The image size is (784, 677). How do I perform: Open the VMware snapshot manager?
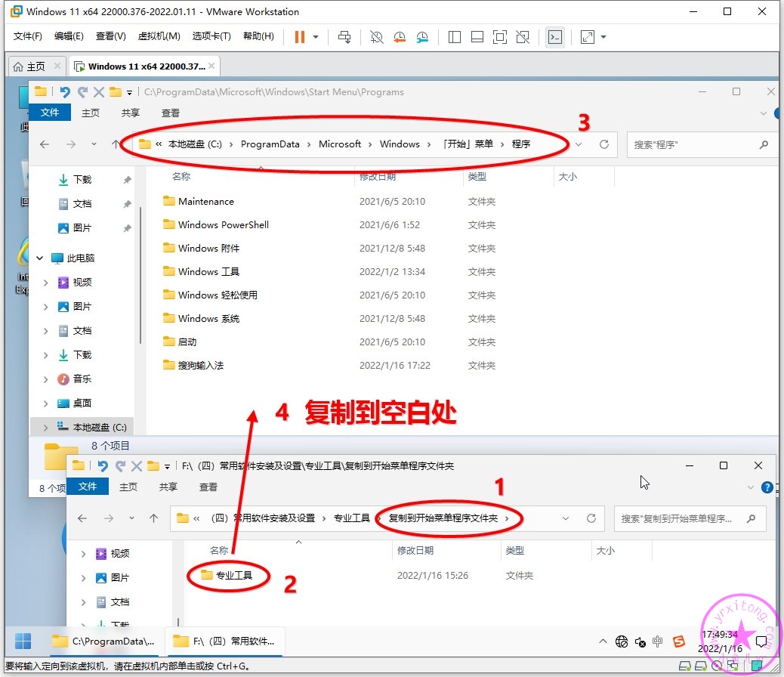pos(422,36)
